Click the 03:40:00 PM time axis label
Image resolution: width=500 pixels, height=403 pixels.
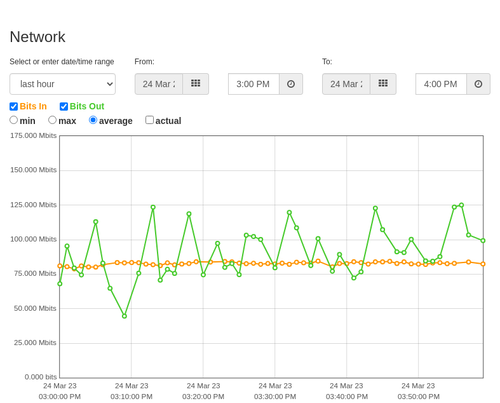click(347, 397)
